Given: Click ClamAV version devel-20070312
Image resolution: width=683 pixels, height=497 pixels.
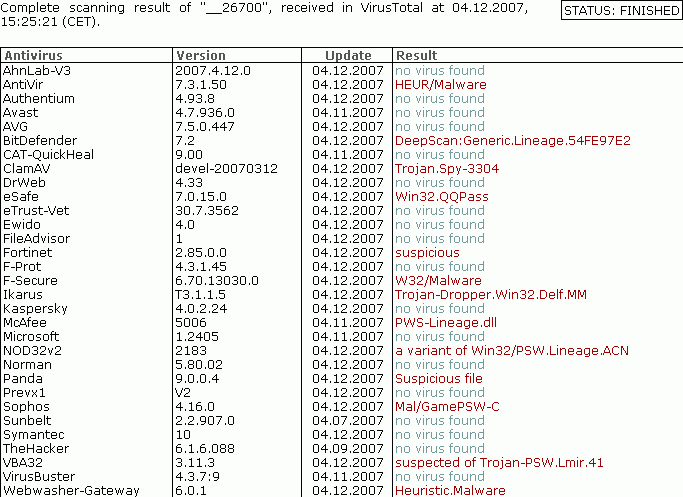Looking at the screenshot, I should pos(227,169).
